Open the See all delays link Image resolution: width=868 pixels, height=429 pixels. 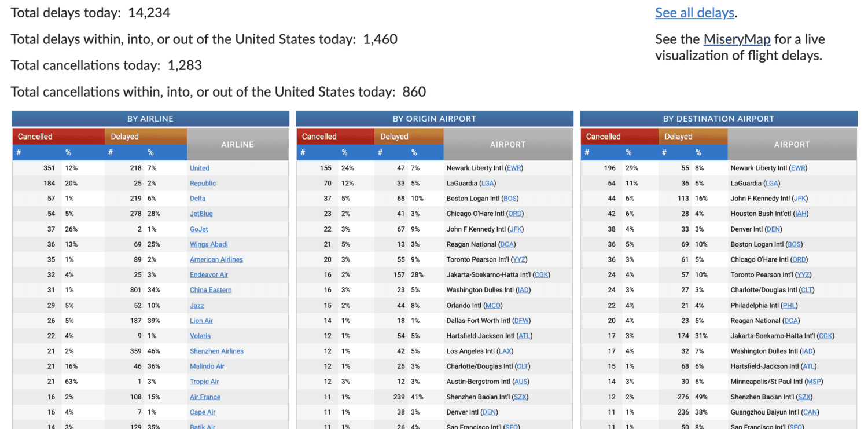(694, 12)
